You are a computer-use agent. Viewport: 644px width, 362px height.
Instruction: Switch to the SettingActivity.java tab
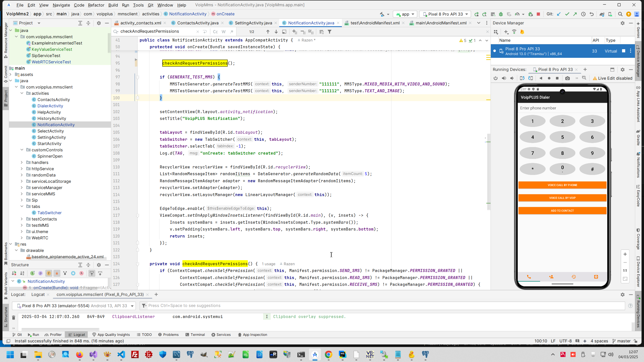click(x=253, y=23)
